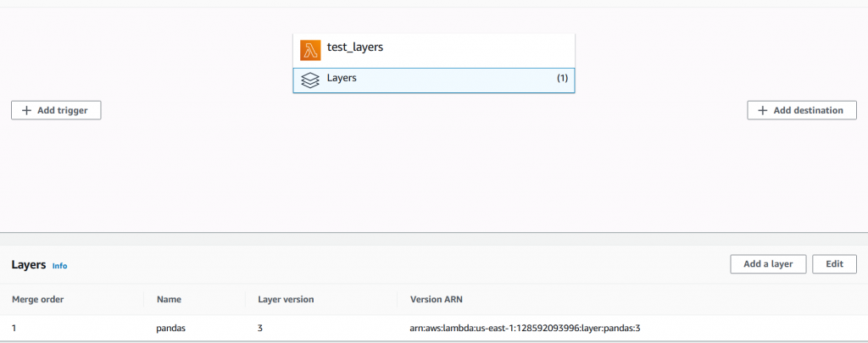Click layer version 3 in pandas row
The image size is (868, 343).
point(260,327)
